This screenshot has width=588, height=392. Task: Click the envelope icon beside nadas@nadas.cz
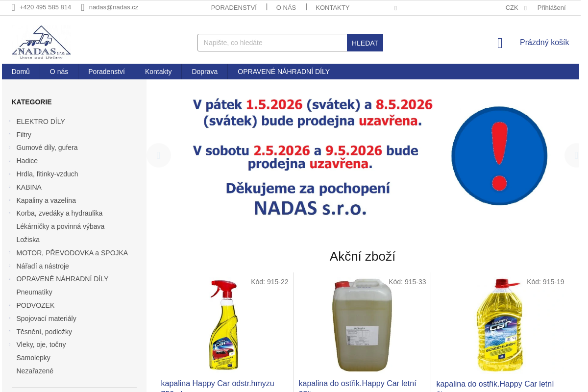(x=83, y=7)
